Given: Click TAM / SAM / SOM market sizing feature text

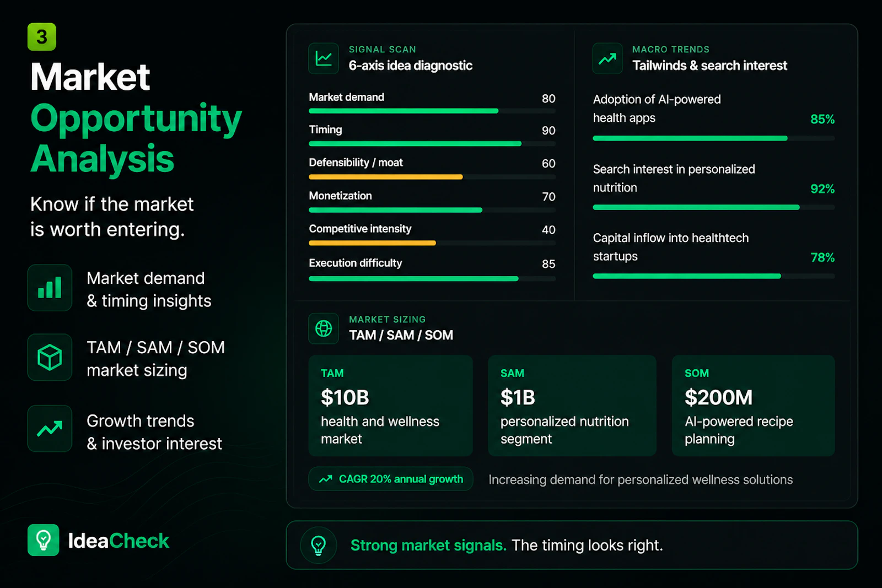Looking at the screenshot, I should (155, 359).
